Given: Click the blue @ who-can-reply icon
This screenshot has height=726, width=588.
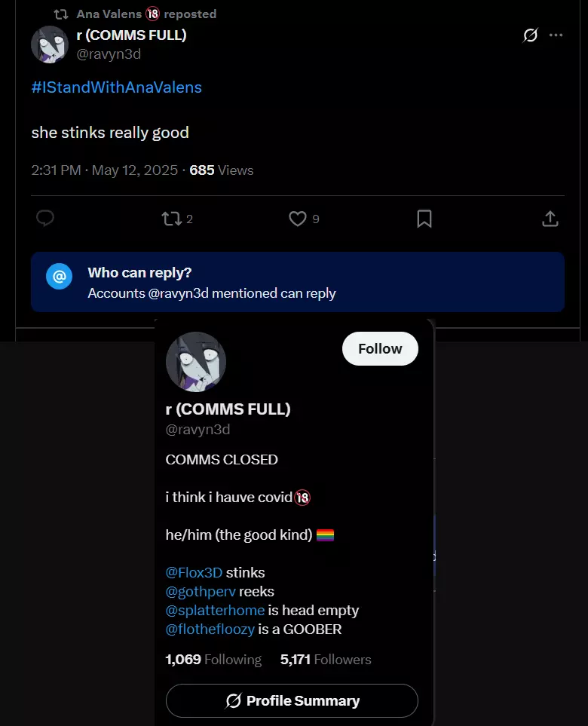Looking at the screenshot, I should coord(60,277).
